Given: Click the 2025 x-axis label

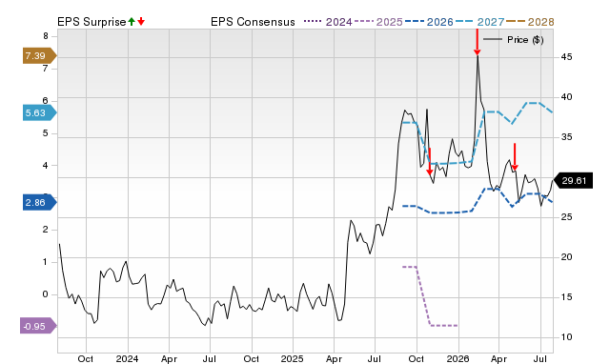Looking at the screenshot, I should (x=293, y=358).
